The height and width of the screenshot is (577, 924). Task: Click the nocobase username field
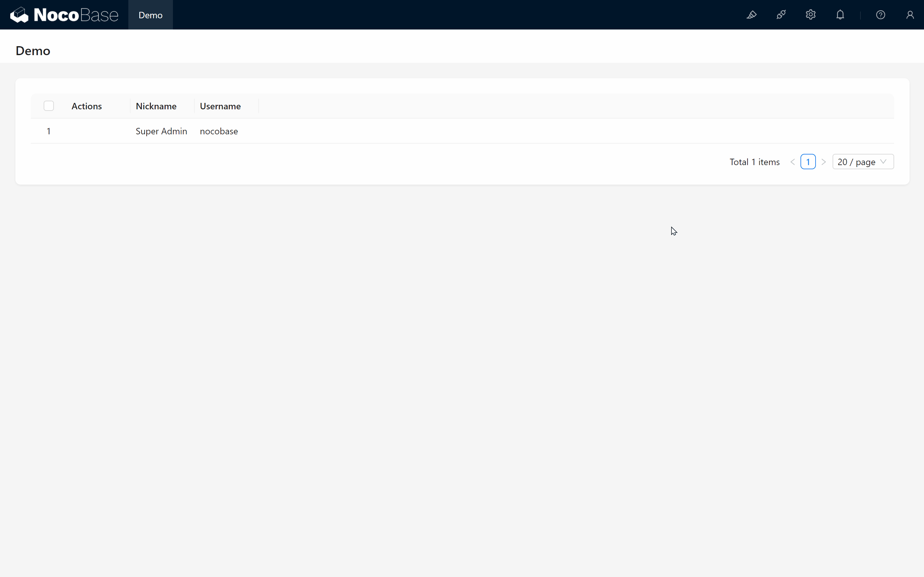[218, 131]
